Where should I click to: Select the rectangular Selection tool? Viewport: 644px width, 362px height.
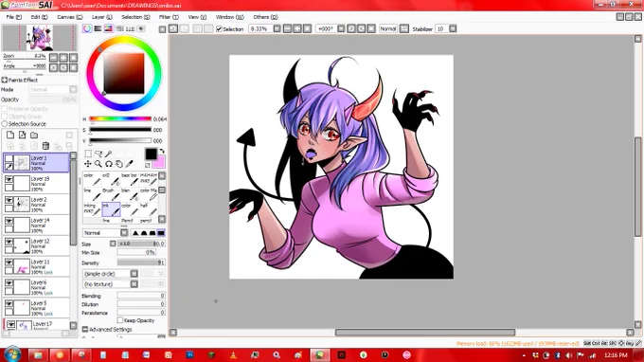pyautogui.click(x=88, y=154)
